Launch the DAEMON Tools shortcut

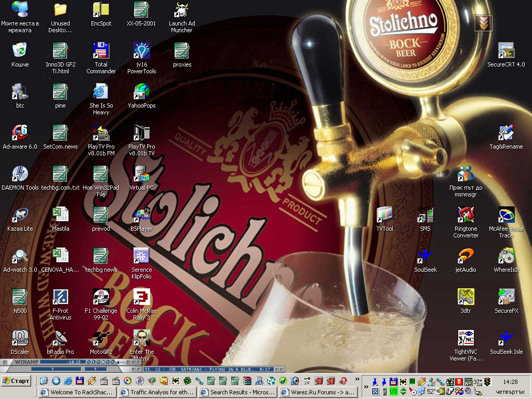pos(20,174)
